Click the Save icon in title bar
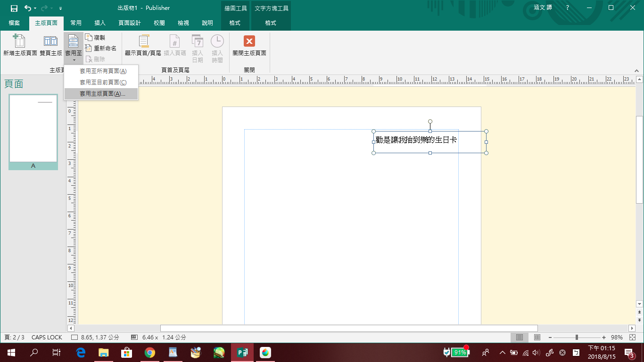The image size is (644, 362). coord(14,8)
